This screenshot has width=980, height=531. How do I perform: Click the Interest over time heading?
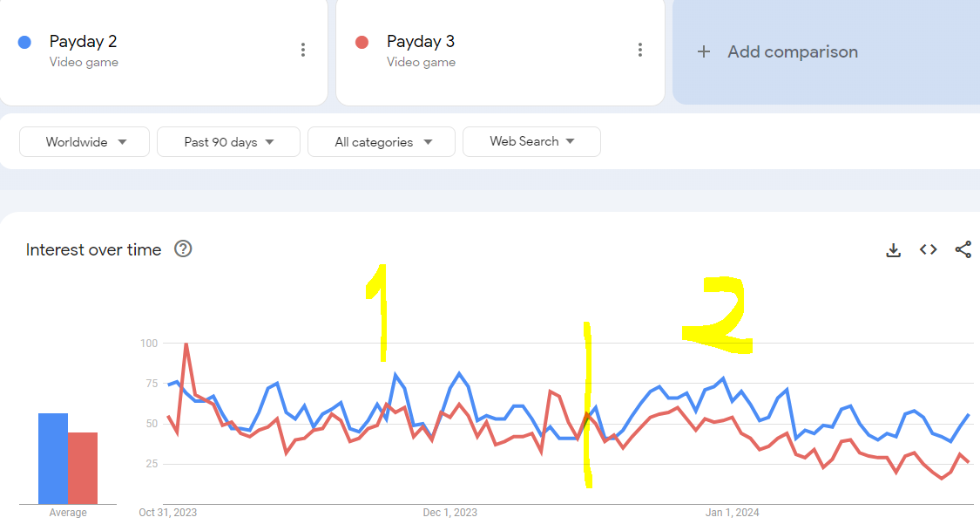point(94,249)
